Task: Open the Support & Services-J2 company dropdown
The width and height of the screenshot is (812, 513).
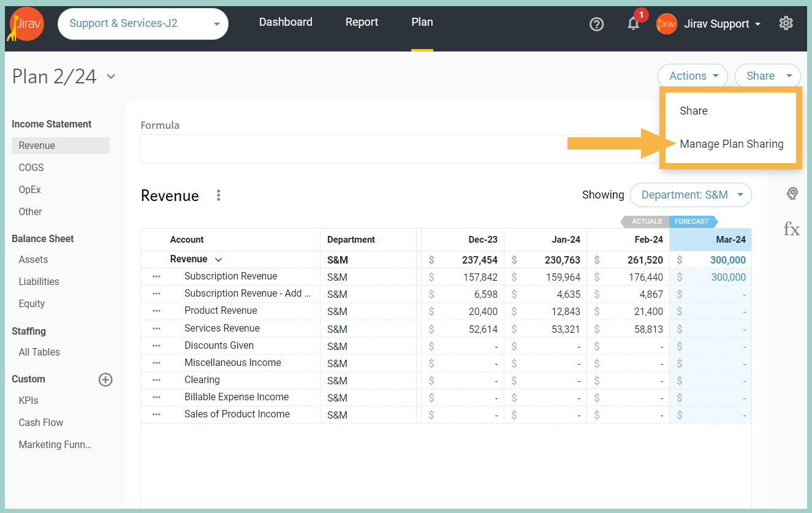Action: pos(143,24)
